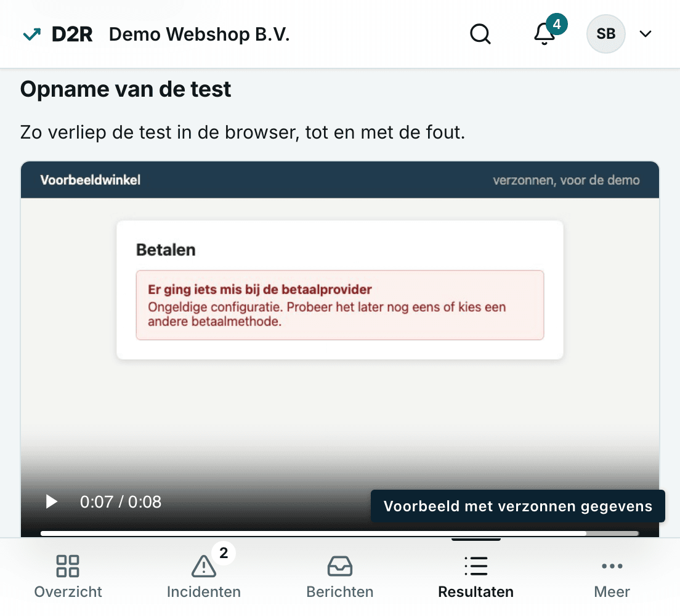Screen dimensions: 680x616
Task: Open the Meer tab
Action: pos(612,577)
